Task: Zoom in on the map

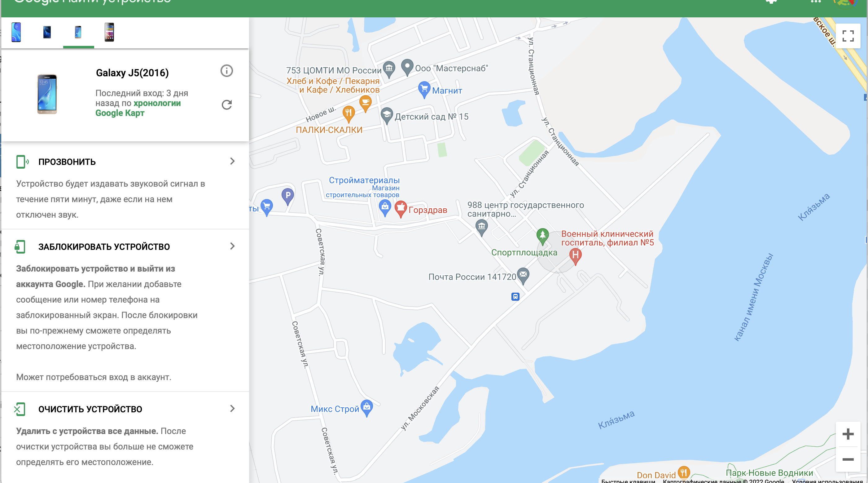Action: [x=848, y=434]
